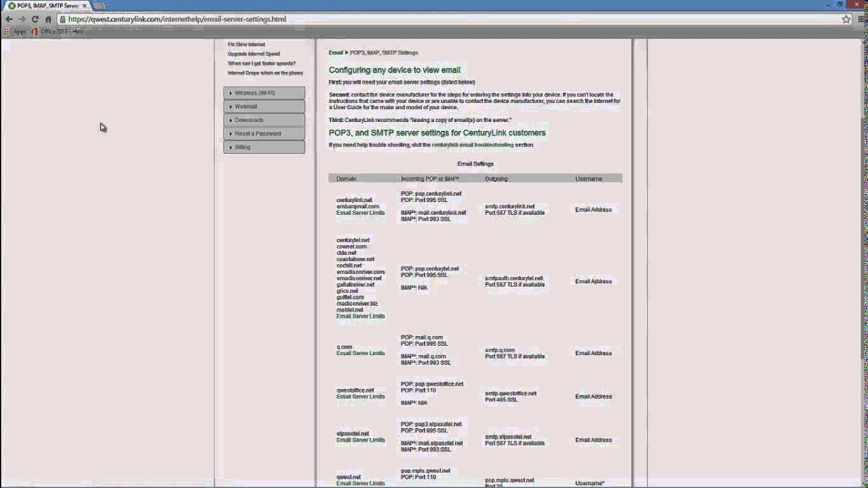Open a new tab with the new-tab button
Viewport: 868px width, 488px height.
[100, 5]
